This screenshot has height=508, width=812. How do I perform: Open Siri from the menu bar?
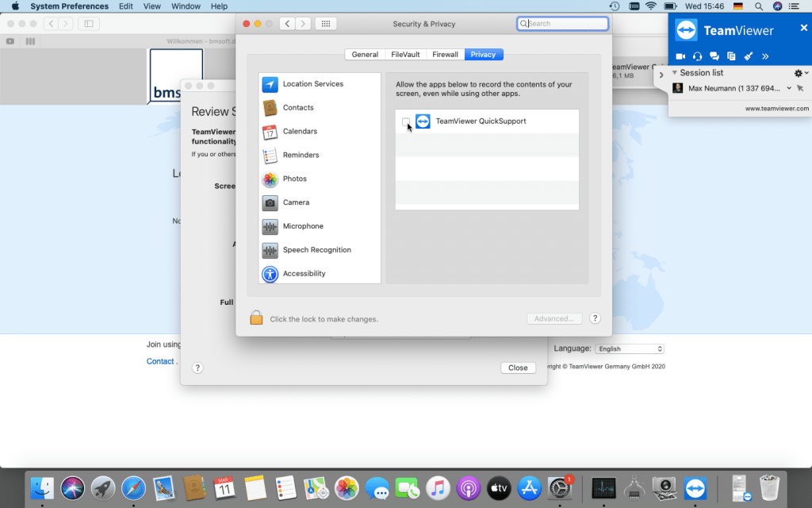(x=777, y=6)
